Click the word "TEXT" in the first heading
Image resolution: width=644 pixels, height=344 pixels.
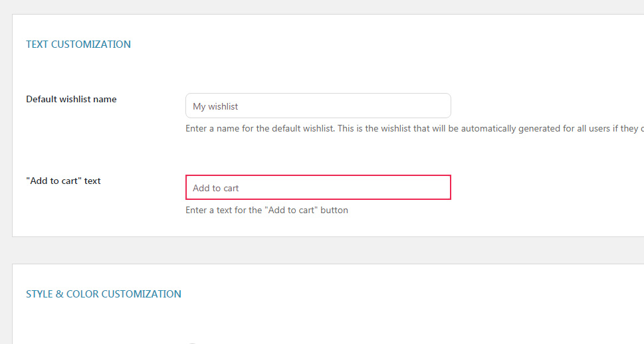pos(37,44)
